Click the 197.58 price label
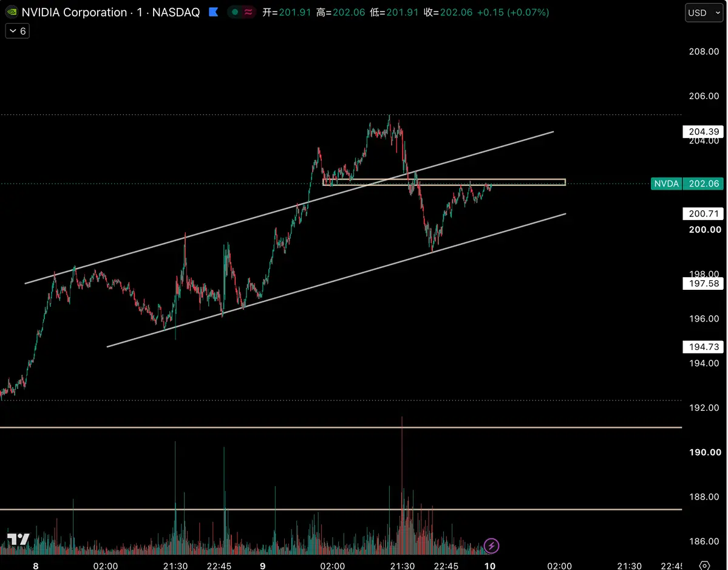 tap(703, 283)
